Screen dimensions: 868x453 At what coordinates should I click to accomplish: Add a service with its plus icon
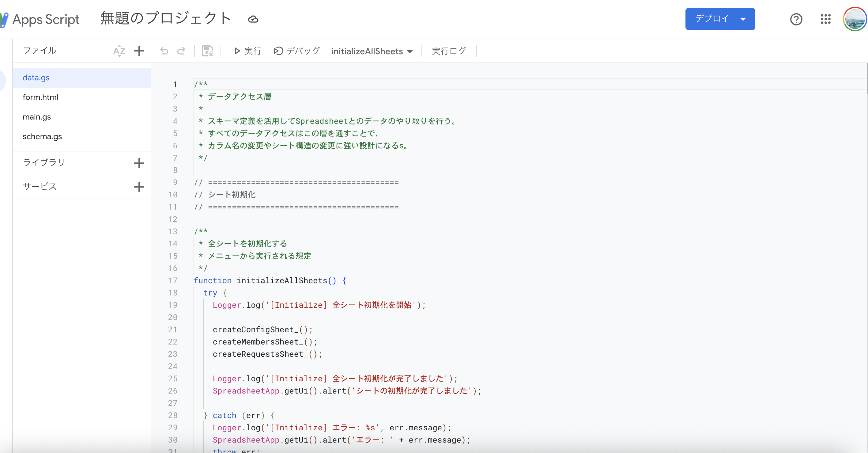139,187
